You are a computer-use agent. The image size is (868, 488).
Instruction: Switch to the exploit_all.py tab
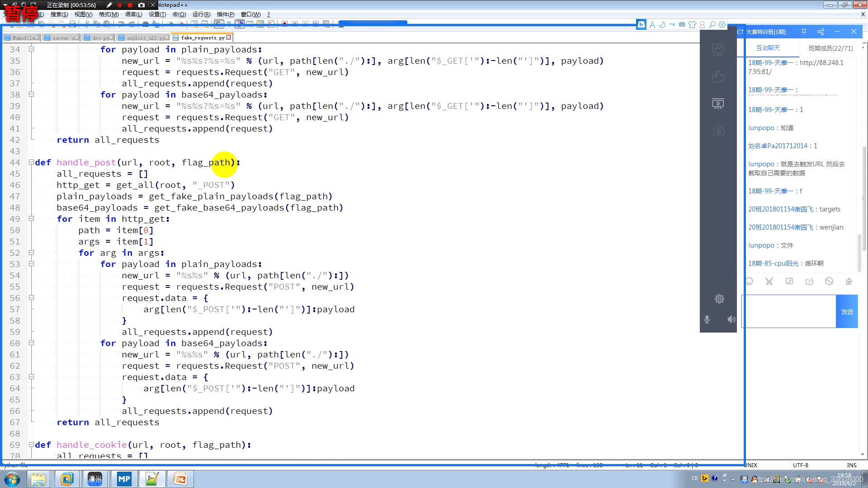click(144, 38)
